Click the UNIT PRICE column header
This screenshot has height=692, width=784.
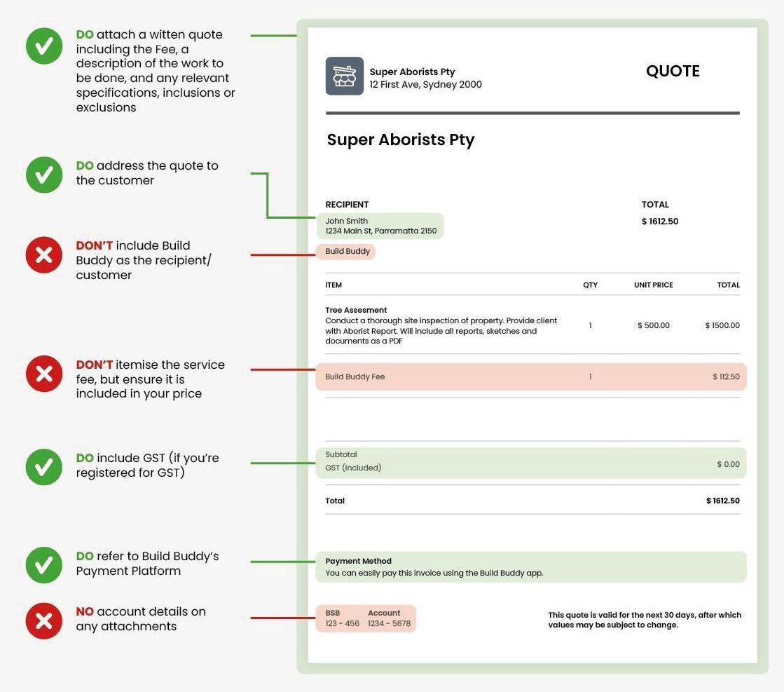pos(653,285)
